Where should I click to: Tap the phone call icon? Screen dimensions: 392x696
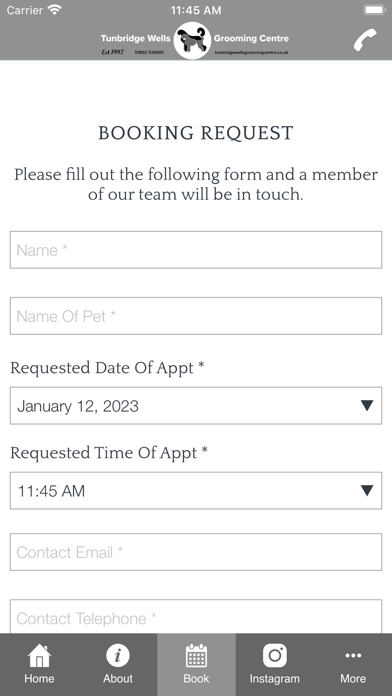(x=365, y=40)
